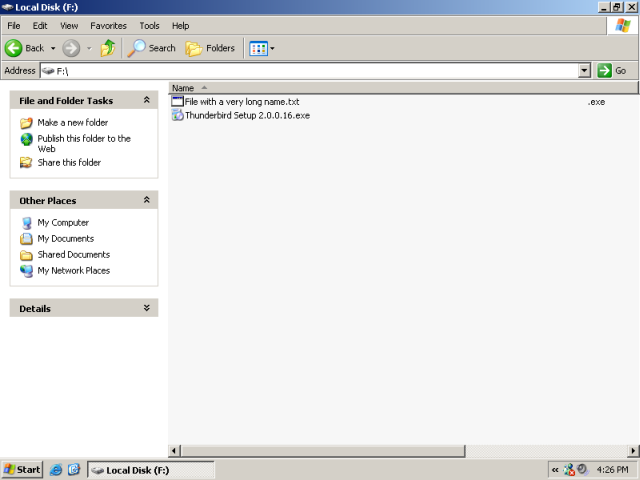Click the My Documents icon
The width and height of the screenshot is (640, 480).
click(27, 238)
